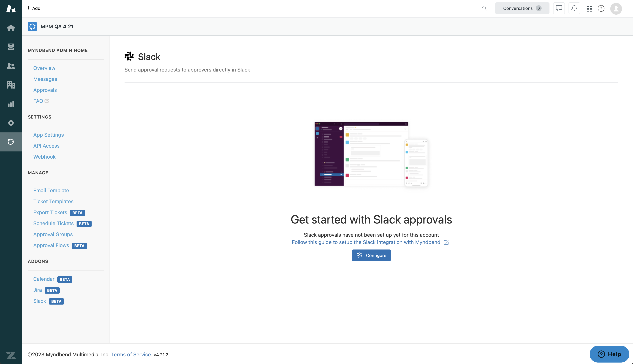Open Export Tickets
Viewport: 633px width, 364px height.
coord(50,213)
